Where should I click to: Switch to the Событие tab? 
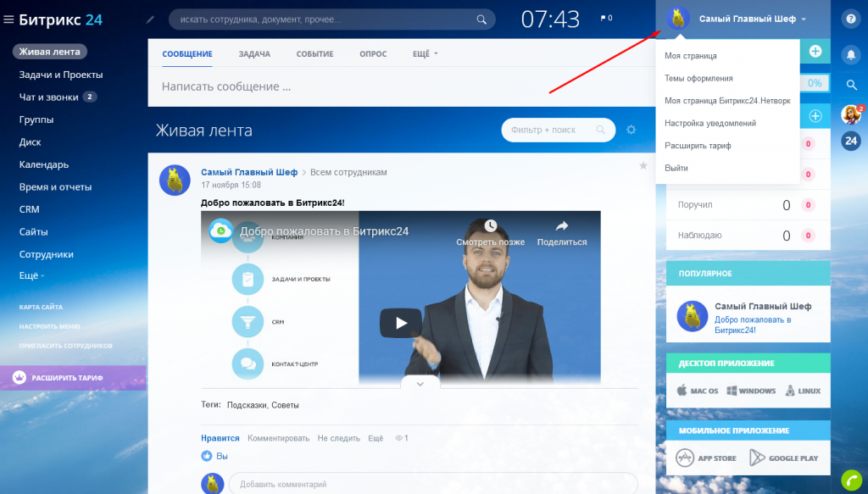click(x=315, y=53)
